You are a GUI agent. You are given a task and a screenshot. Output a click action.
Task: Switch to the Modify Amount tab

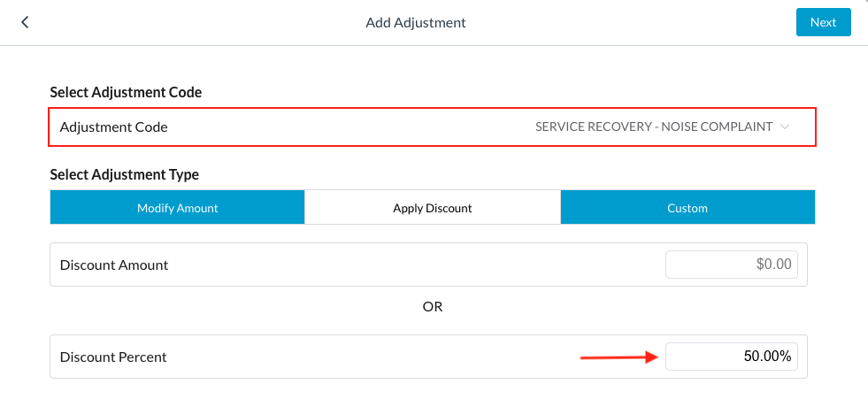[177, 208]
